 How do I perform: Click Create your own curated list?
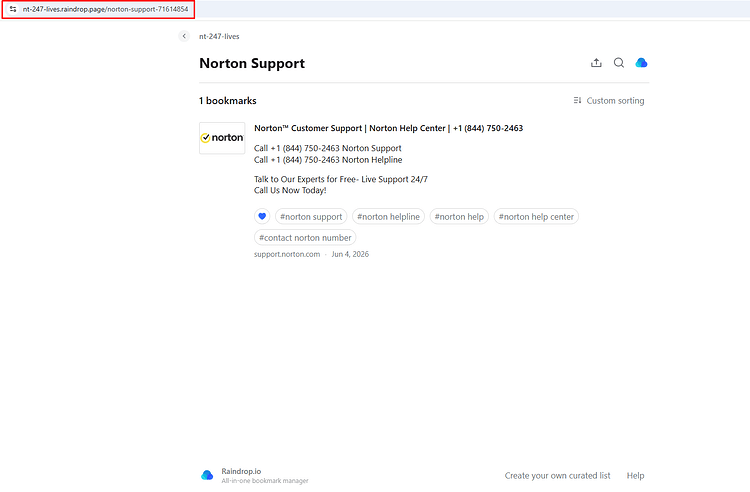pyautogui.click(x=557, y=476)
